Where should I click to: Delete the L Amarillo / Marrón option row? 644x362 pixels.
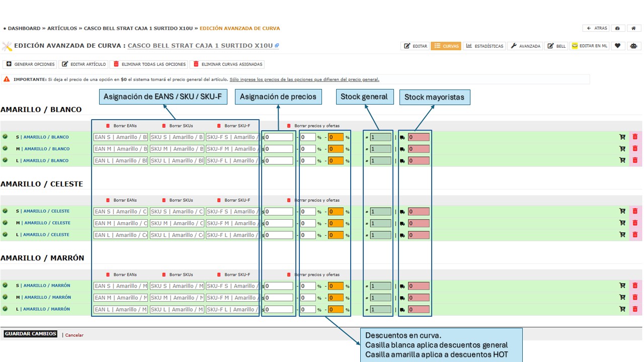[x=635, y=309]
